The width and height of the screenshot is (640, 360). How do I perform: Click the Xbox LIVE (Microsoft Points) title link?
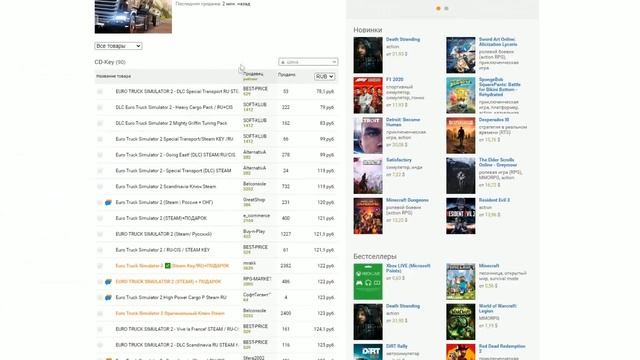point(408,268)
